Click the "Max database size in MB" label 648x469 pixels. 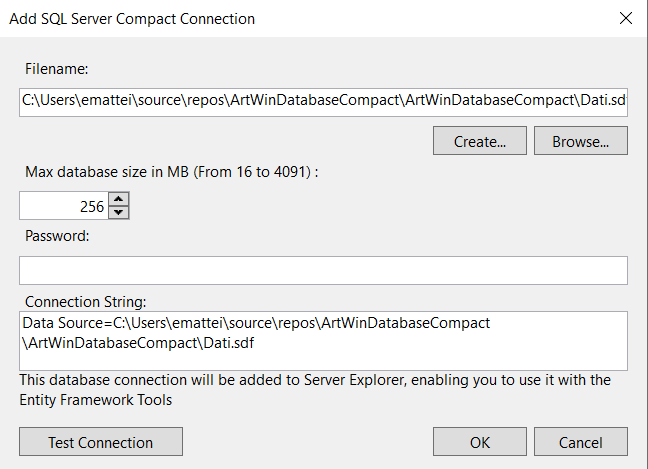(x=172, y=172)
